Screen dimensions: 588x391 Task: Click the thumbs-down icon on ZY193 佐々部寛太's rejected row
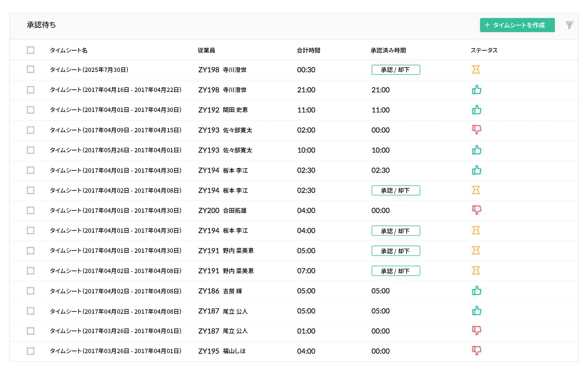(476, 130)
